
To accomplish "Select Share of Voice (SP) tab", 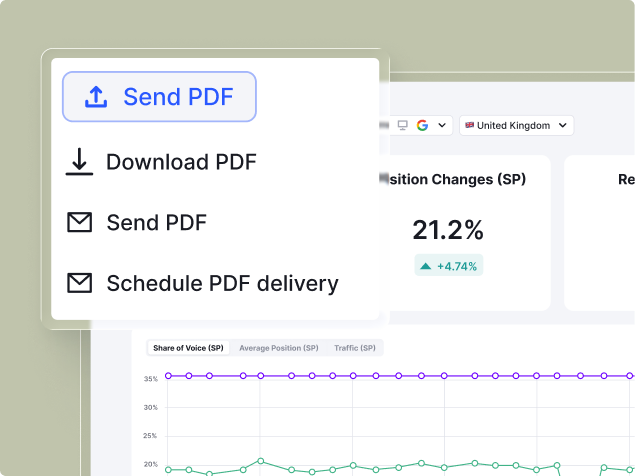I will click(x=188, y=348).
